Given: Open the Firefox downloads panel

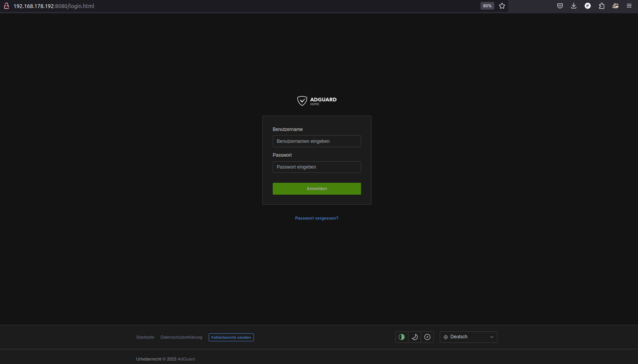Looking at the screenshot, I should (x=573, y=6).
